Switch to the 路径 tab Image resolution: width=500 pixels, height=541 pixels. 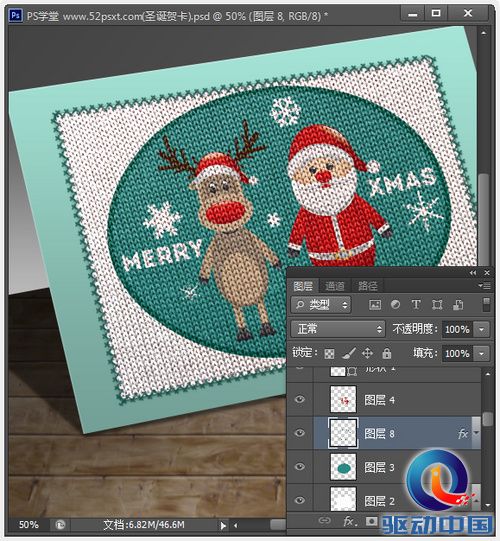click(x=367, y=286)
